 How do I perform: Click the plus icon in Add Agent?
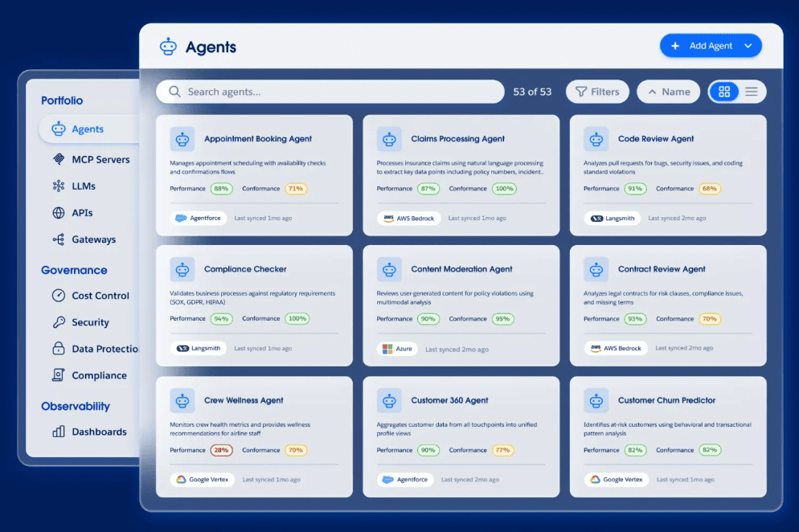click(675, 46)
